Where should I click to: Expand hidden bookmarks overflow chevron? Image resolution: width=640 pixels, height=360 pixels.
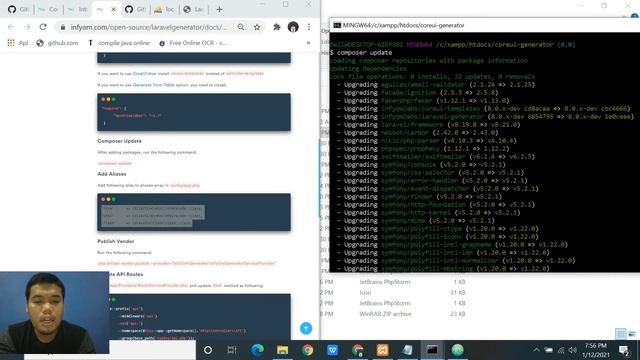(x=308, y=43)
